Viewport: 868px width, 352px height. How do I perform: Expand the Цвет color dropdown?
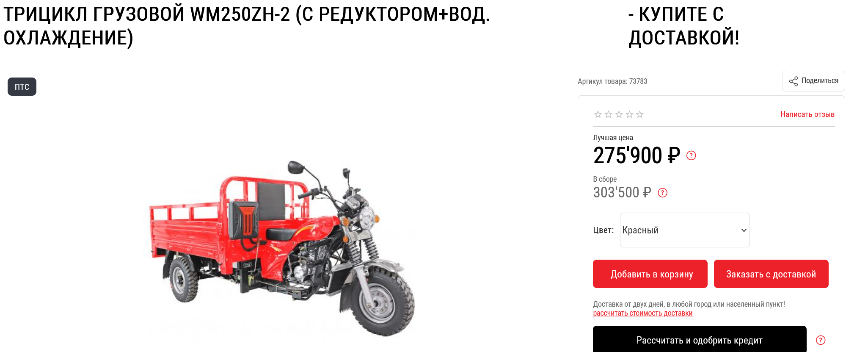[685, 230]
